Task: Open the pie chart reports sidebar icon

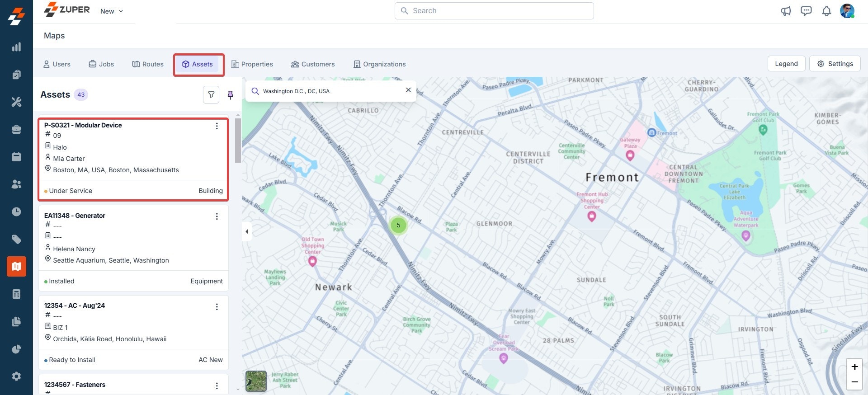Action: (16, 349)
